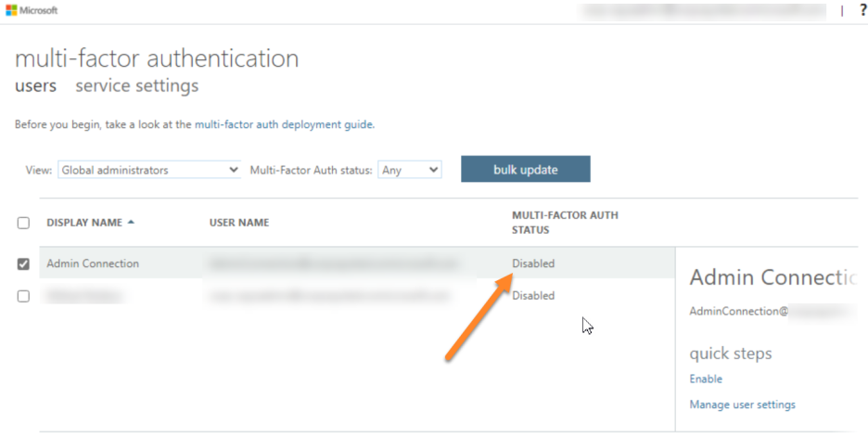
Task: Sort by the DISPLAY NAME column header
Action: pyautogui.click(x=84, y=223)
